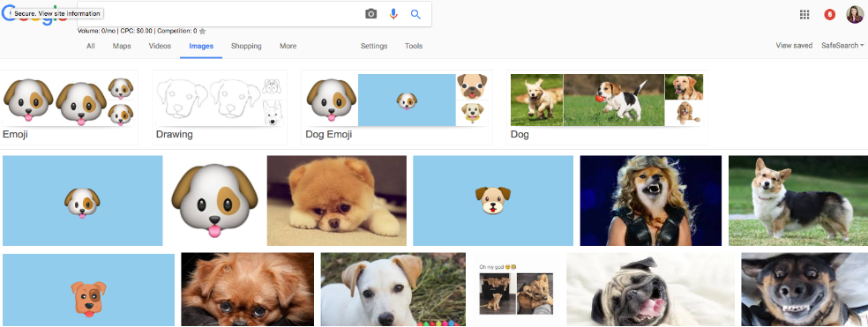The height and width of the screenshot is (327, 868).
Task: Open the laughing pug image result
Action: [650, 289]
